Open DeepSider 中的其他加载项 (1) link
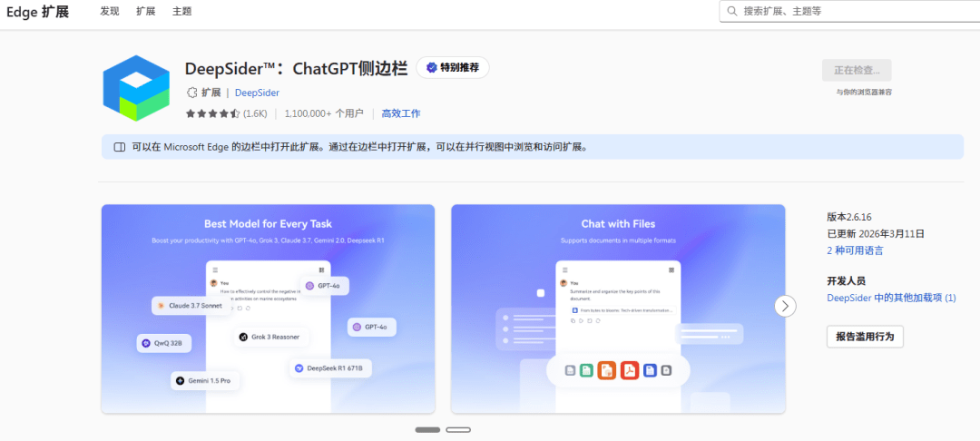The height and width of the screenshot is (441, 980). (x=891, y=298)
